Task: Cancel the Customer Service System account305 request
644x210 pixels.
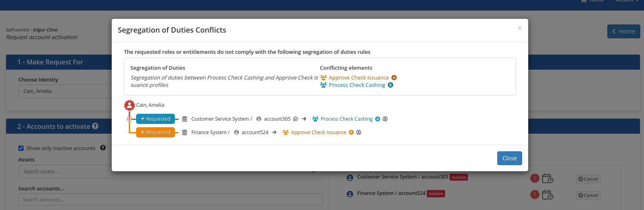Action: 588,179
